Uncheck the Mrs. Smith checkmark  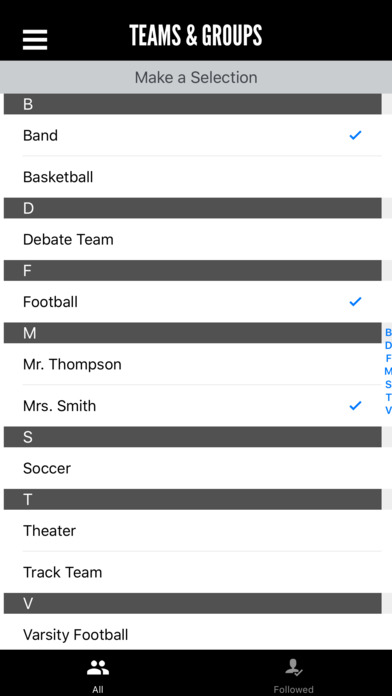[x=355, y=406]
